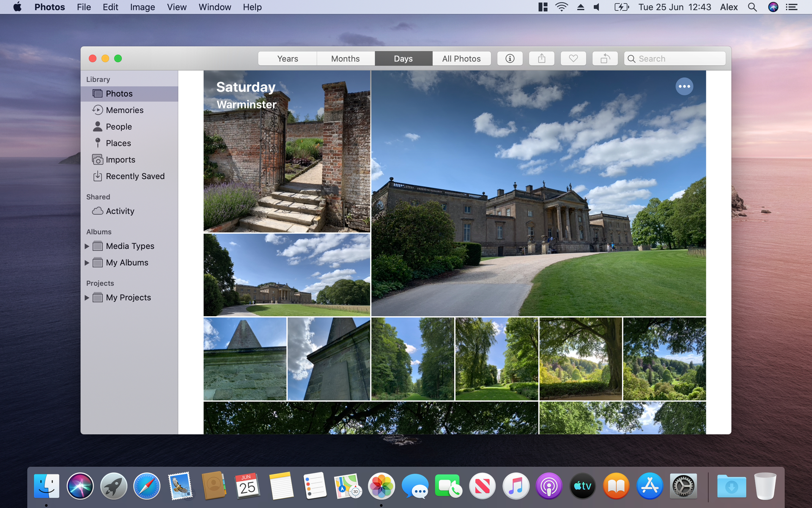Switch to the Years view

(x=288, y=58)
